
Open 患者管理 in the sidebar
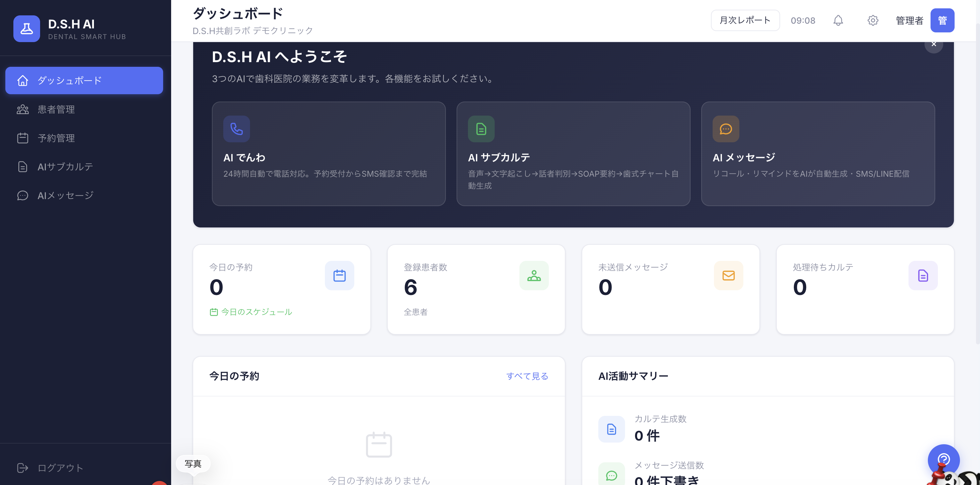pyautogui.click(x=84, y=110)
